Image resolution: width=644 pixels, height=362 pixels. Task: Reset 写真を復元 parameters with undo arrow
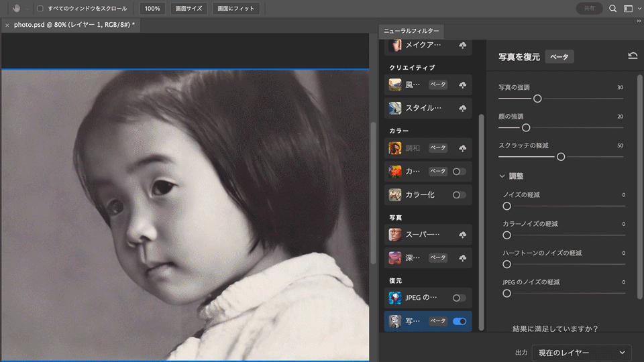coord(633,56)
